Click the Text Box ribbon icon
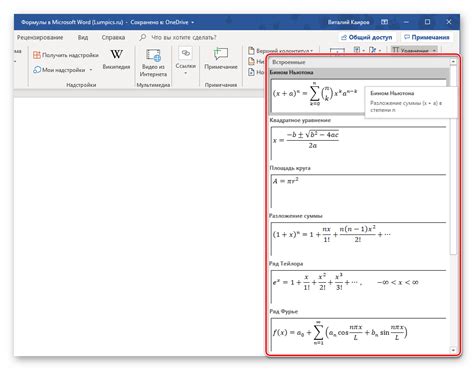 pos(337,51)
